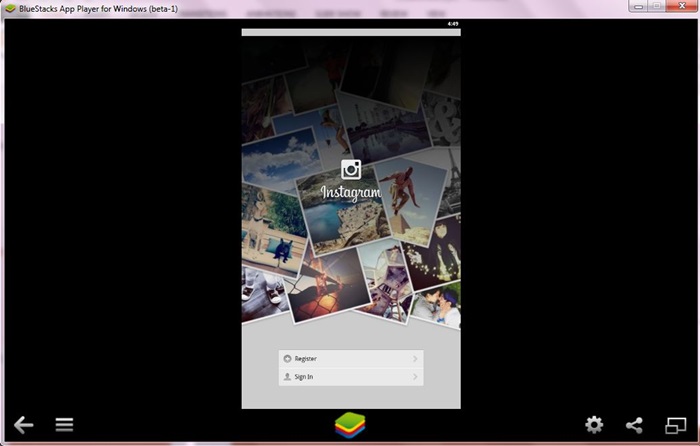Close the BlueStacks window
Viewport: 700px width, 446px height.
pyautogui.click(x=682, y=6)
